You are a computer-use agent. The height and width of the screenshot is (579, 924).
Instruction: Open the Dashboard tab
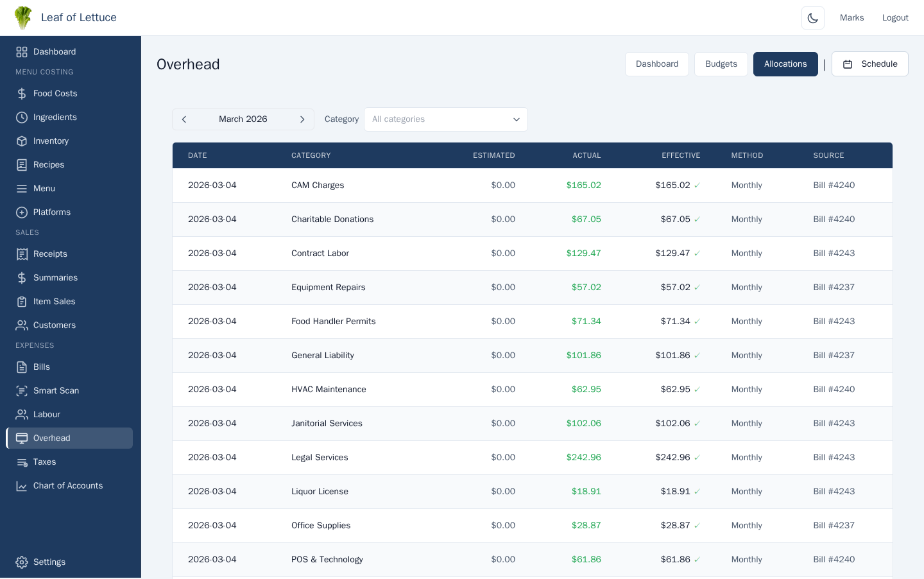(657, 64)
